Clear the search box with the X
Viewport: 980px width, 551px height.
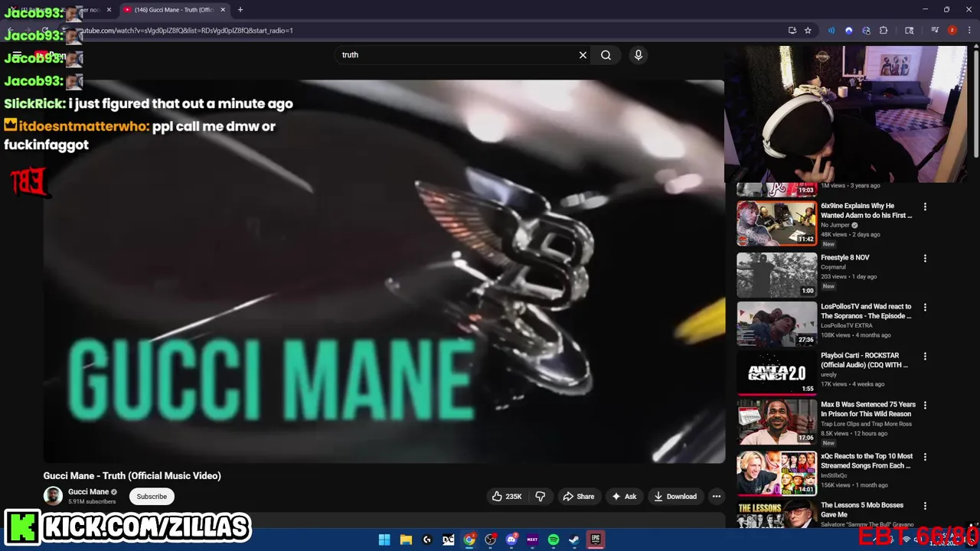[x=583, y=55]
